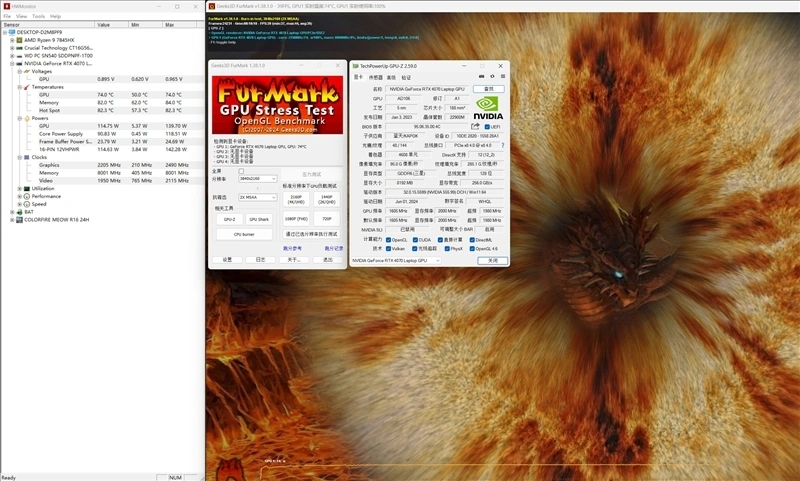Click the GPU-Z refresh icon
800x481 pixels.
coord(490,77)
